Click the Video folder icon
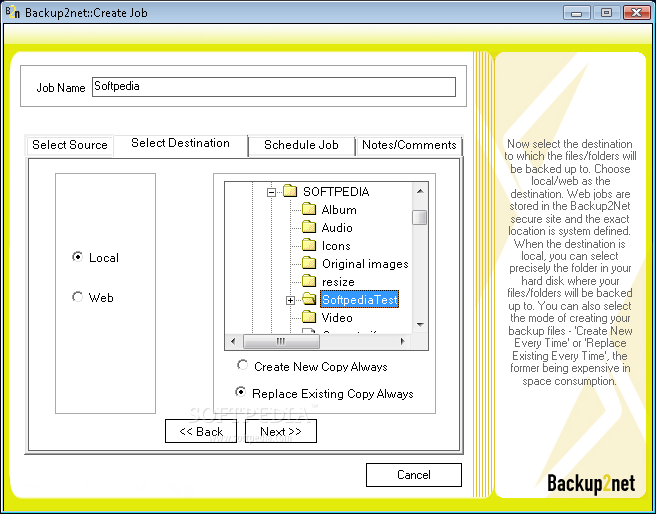This screenshot has height=514, width=656. coord(309,317)
